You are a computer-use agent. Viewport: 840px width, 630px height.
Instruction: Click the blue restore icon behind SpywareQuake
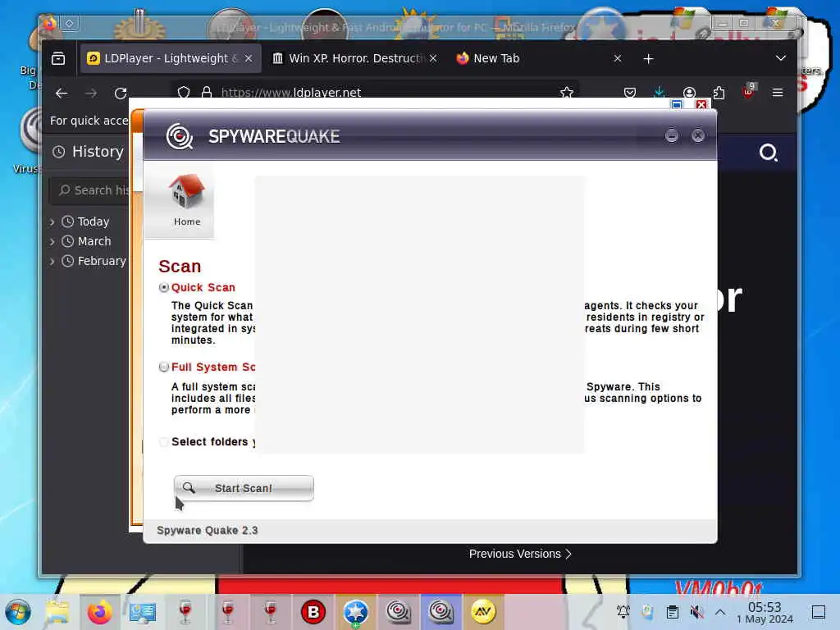coord(677,104)
